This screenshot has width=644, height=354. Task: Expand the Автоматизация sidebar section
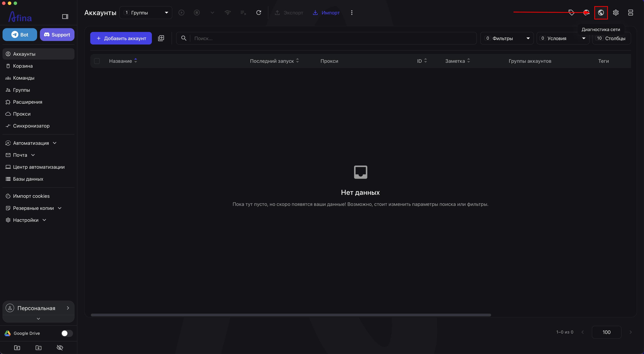click(31, 143)
